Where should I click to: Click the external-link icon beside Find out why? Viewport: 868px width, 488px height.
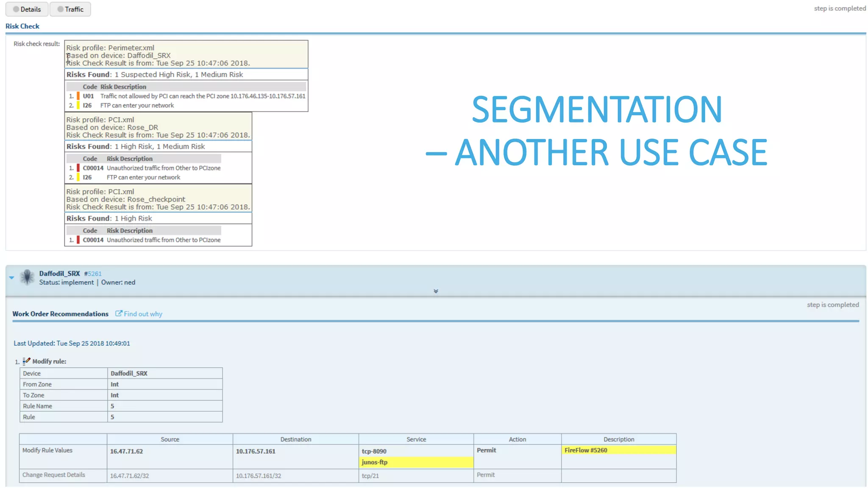click(119, 313)
